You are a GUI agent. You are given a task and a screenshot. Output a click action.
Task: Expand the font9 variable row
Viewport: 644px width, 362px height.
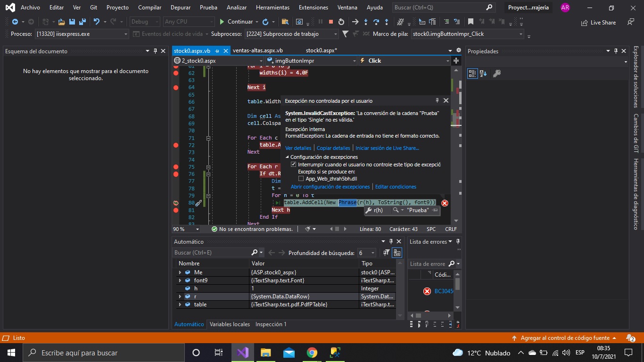point(180,280)
